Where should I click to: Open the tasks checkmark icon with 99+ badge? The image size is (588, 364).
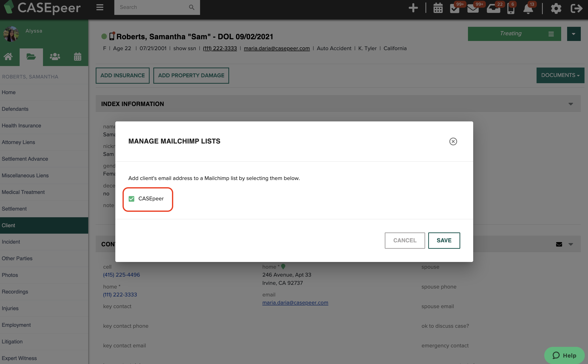click(x=455, y=9)
